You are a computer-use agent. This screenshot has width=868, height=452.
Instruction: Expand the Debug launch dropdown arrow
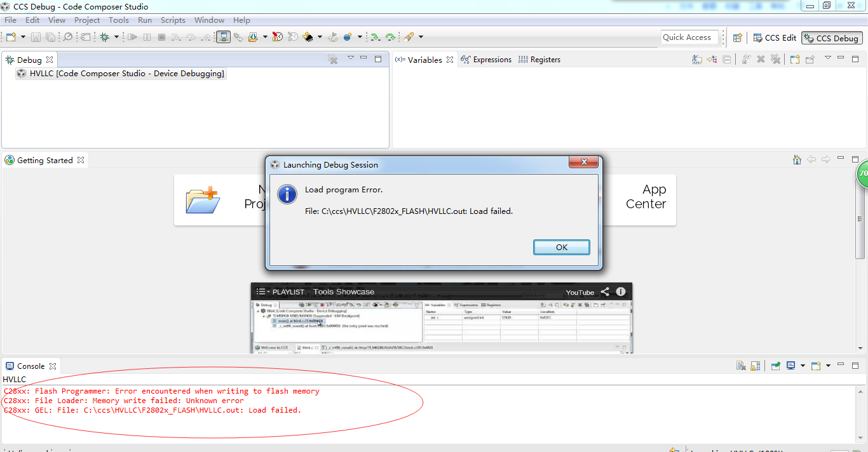point(116,37)
